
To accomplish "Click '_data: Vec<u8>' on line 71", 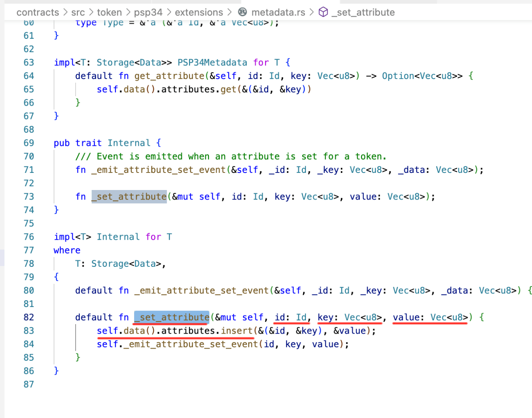I will (435, 170).
